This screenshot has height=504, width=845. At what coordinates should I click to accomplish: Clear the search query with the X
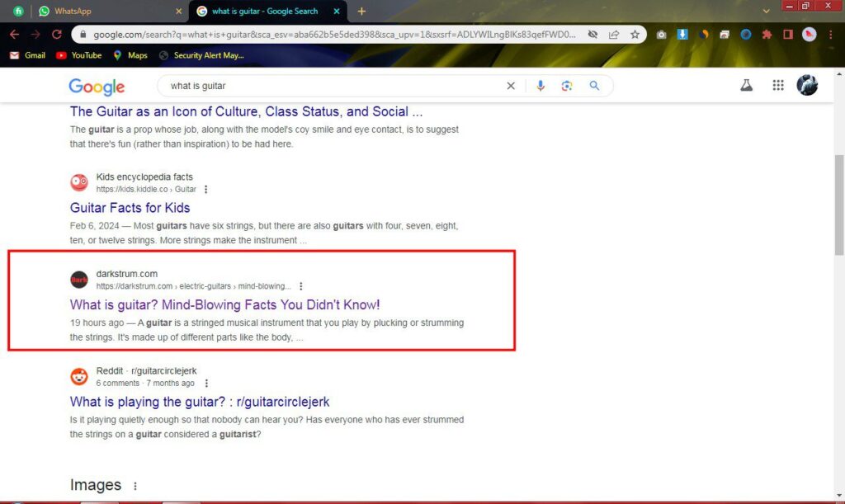click(x=510, y=86)
